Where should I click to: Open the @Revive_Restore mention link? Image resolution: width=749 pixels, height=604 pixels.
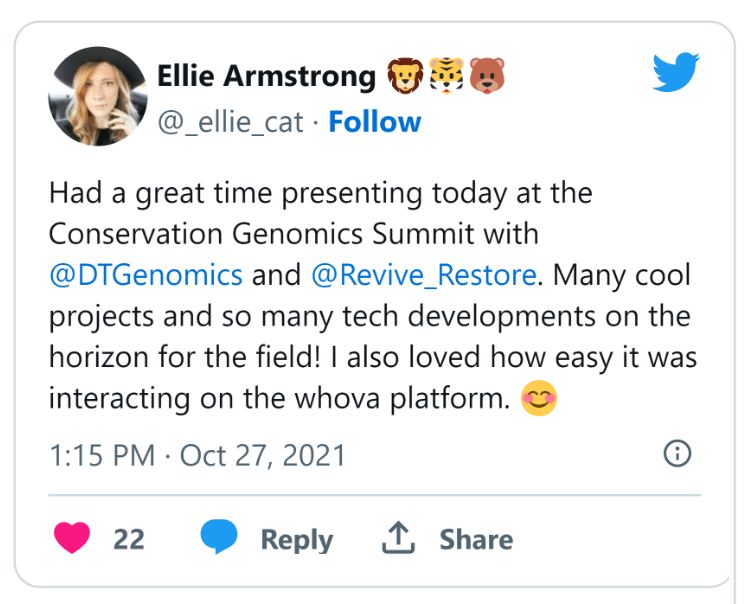[x=424, y=275]
